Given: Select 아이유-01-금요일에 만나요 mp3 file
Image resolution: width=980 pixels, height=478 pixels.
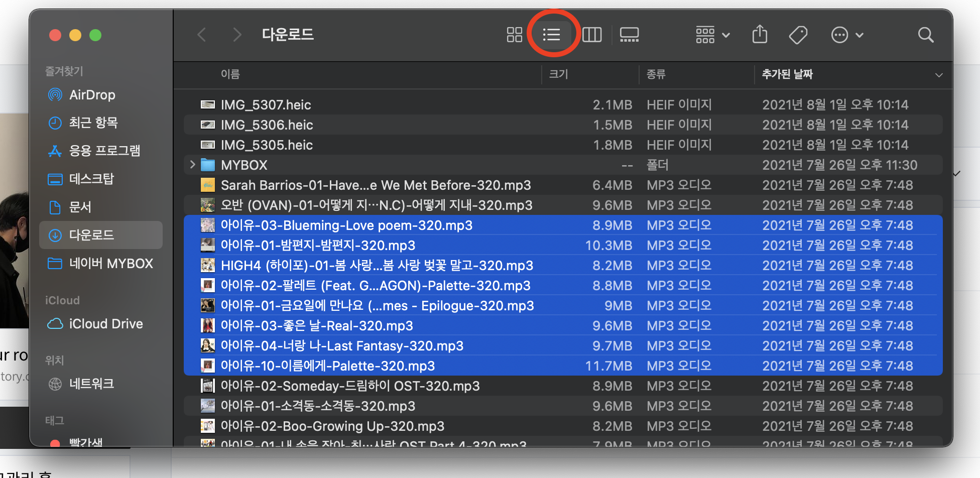Looking at the screenshot, I should tap(563, 305).
